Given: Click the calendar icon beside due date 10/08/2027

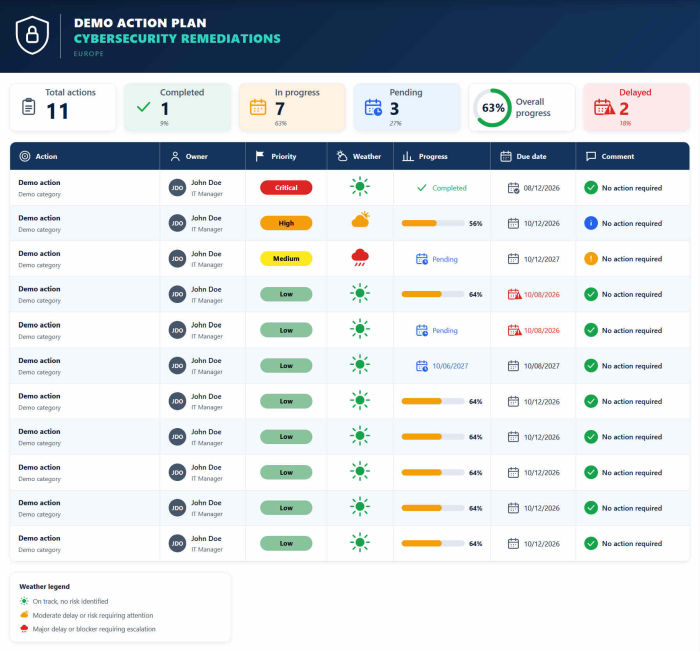Looking at the screenshot, I should [513, 366].
